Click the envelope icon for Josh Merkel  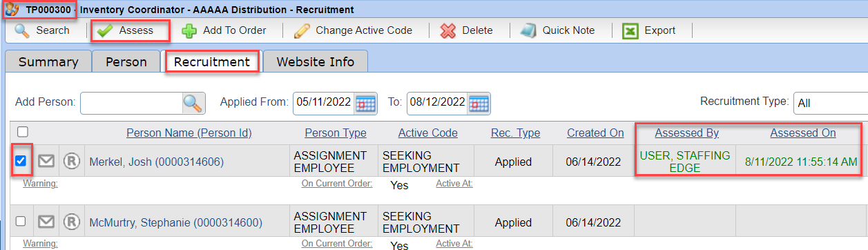(x=46, y=162)
